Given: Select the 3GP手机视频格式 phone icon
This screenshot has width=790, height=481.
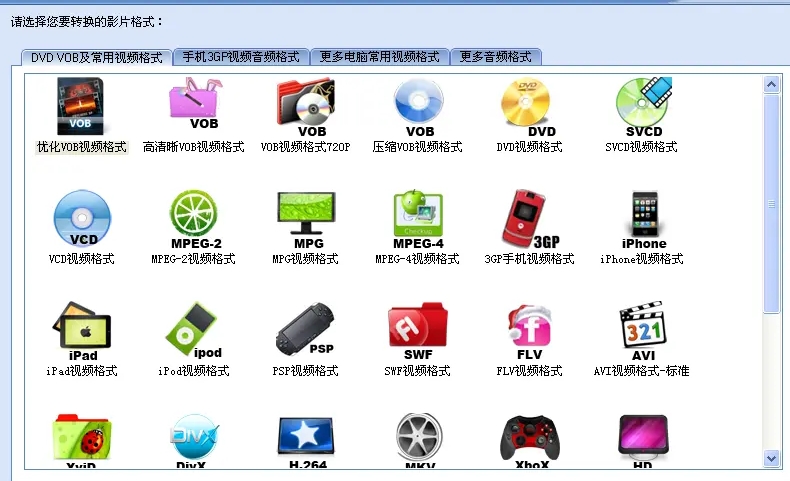Looking at the screenshot, I should (529, 217).
